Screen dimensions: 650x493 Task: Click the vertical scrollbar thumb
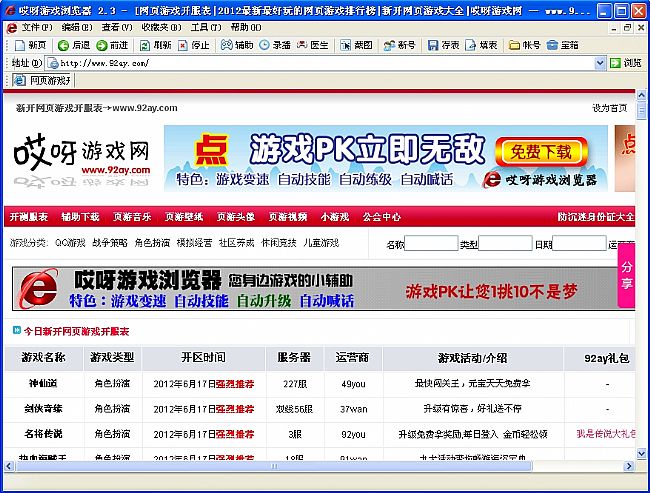pyautogui.click(x=641, y=111)
